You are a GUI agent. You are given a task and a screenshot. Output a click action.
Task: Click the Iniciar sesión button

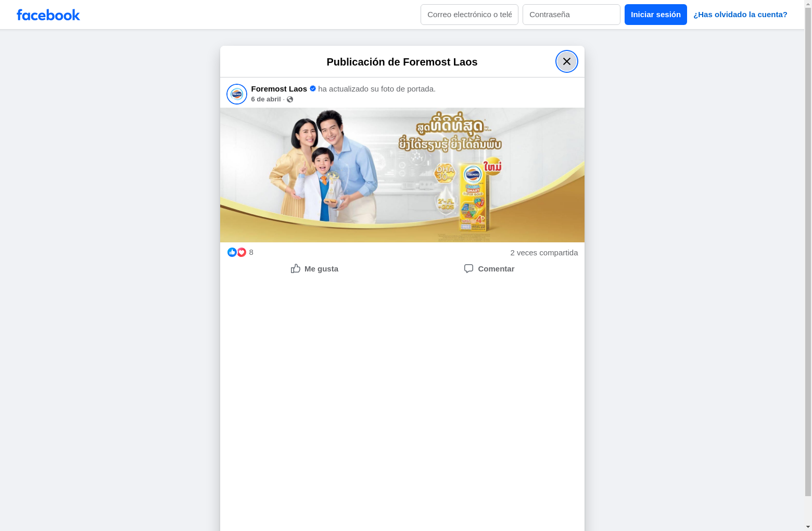coord(656,15)
